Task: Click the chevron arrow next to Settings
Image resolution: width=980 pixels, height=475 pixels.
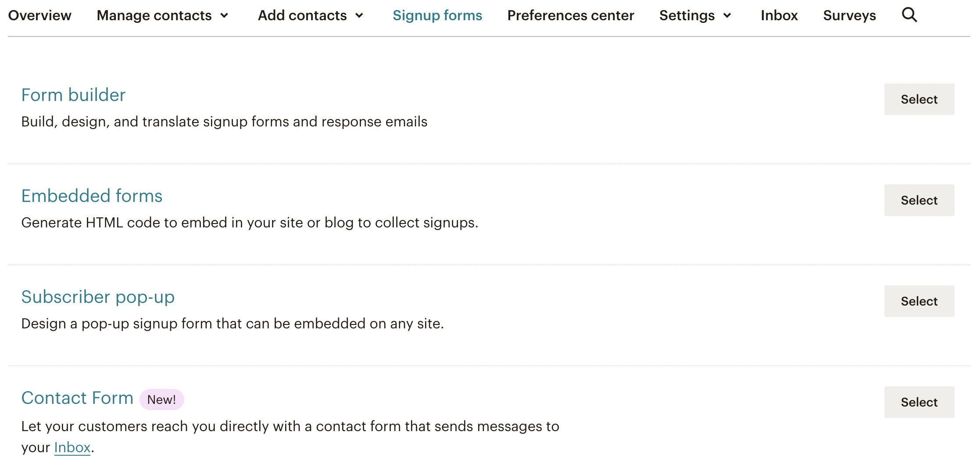Action: pyautogui.click(x=727, y=16)
